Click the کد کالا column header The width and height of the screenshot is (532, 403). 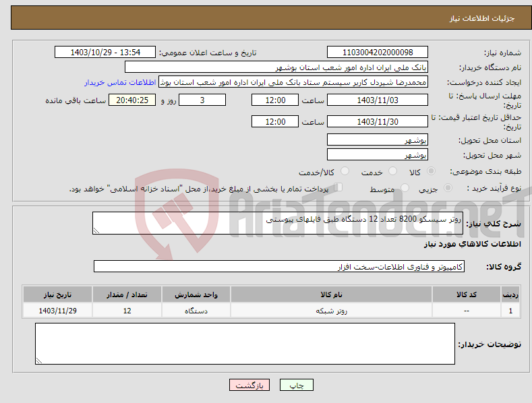click(x=467, y=294)
